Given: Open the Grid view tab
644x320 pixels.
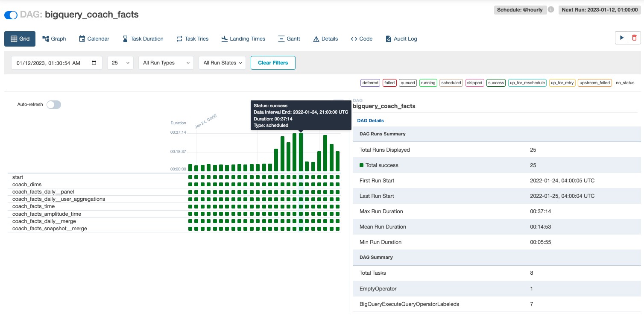Looking at the screenshot, I should click(20, 39).
